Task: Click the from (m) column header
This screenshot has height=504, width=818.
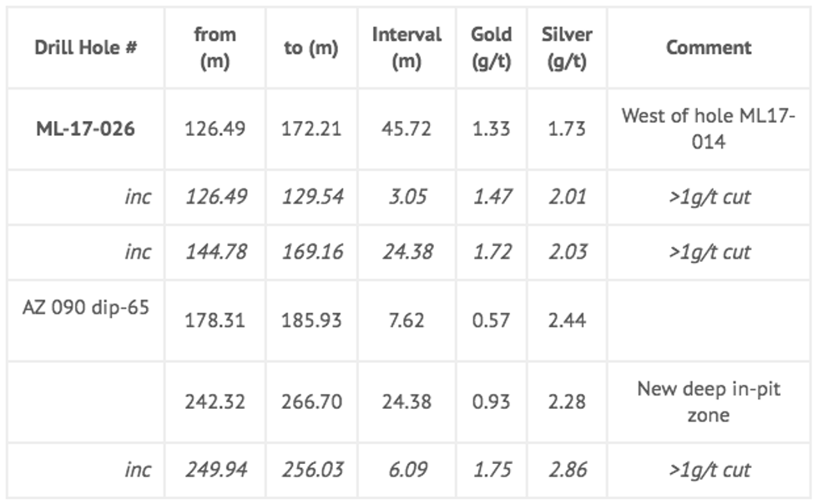Action: point(215,48)
